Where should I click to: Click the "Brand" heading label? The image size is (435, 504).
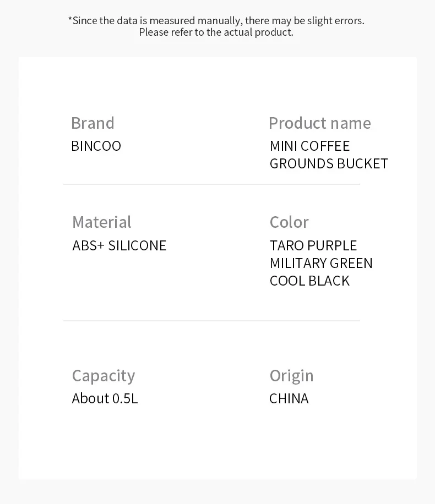point(93,123)
